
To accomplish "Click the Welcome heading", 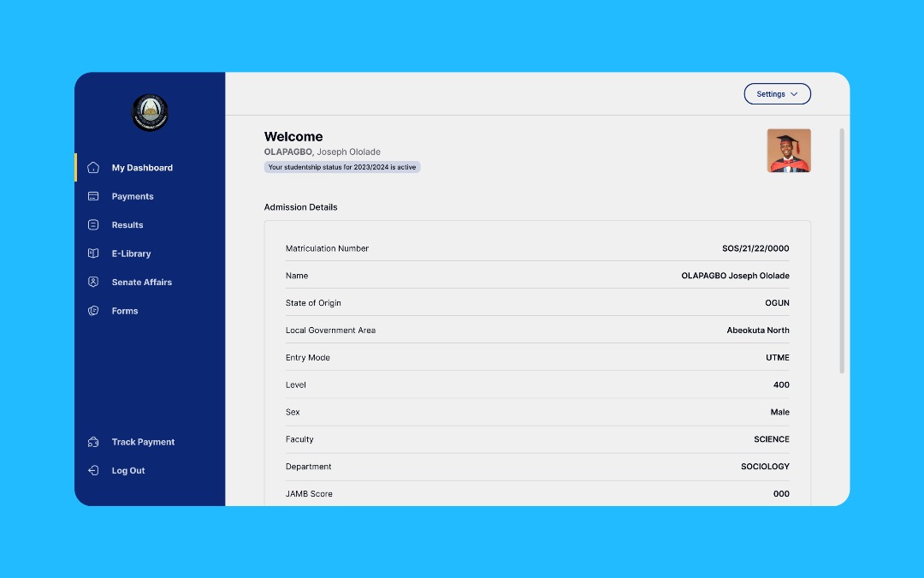I will point(293,136).
